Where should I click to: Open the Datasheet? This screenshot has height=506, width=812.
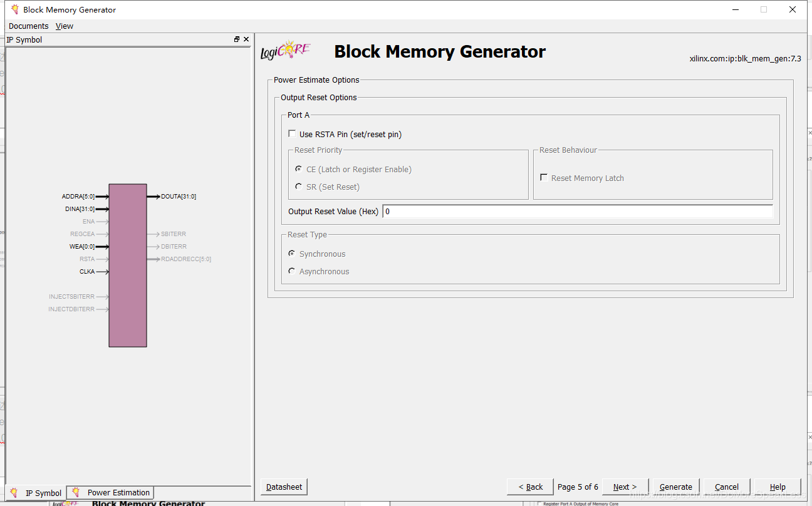(x=284, y=487)
